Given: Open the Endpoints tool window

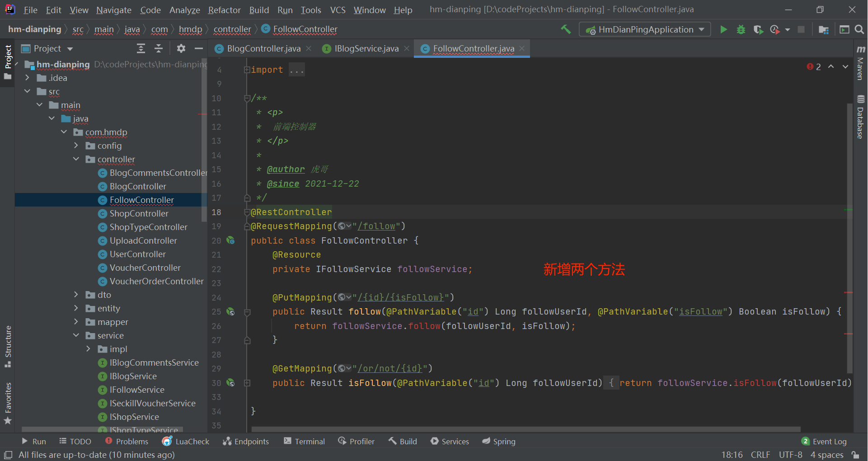Looking at the screenshot, I should click(x=246, y=441).
